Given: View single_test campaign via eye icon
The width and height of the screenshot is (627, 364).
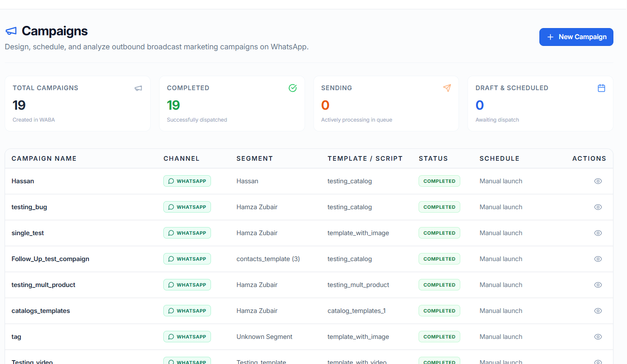Looking at the screenshot, I should click(598, 233).
